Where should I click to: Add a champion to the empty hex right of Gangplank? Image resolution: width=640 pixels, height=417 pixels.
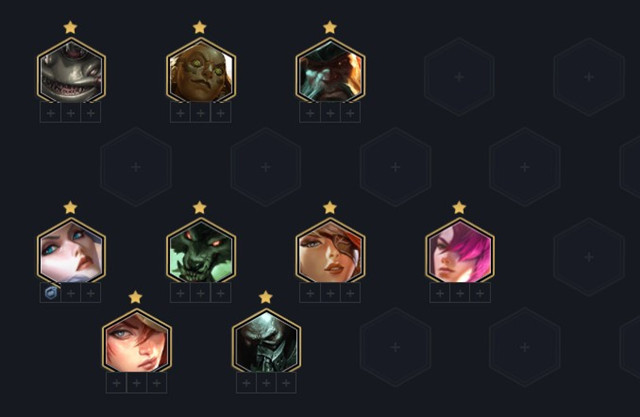(x=459, y=77)
